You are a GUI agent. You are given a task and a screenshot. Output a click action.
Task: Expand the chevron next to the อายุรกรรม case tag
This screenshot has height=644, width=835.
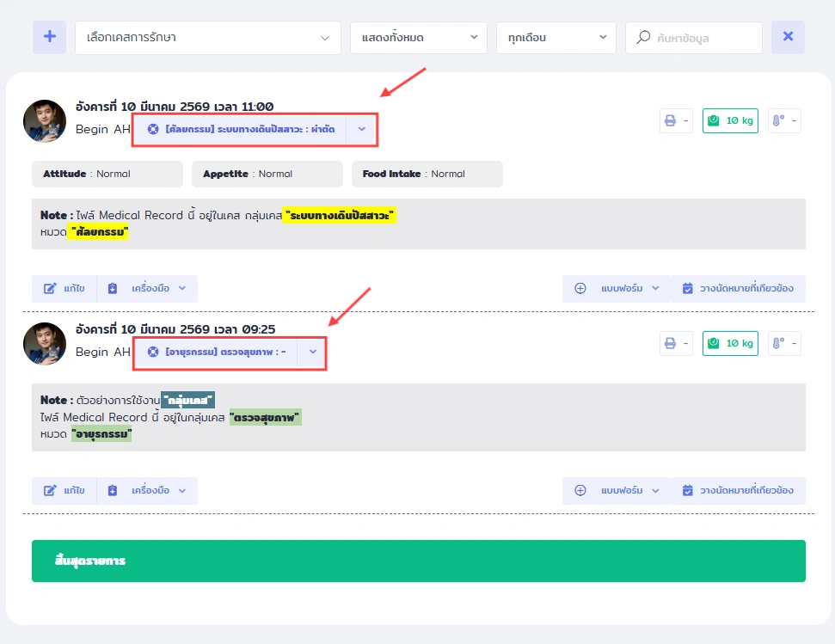[x=313, y=352]
